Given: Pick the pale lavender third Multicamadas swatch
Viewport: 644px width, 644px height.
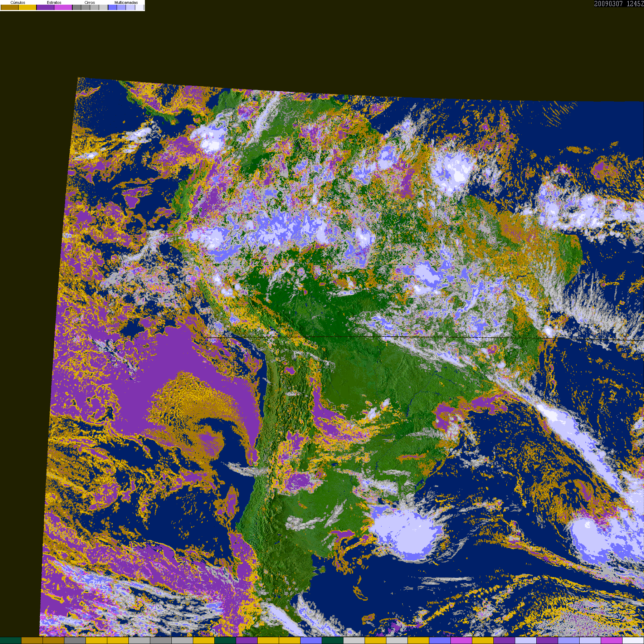Looking at the screenshot, I should point(130,7).
